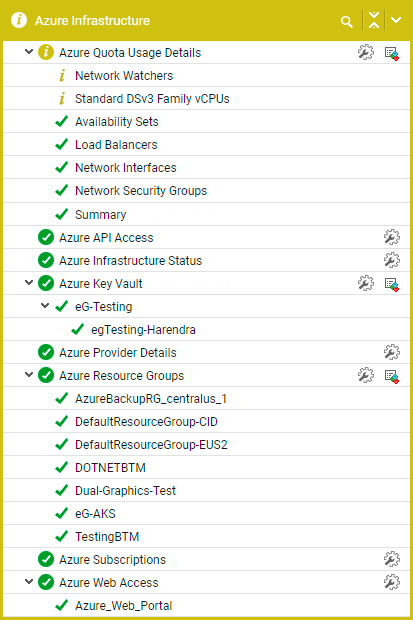Collapse the Azure Key Vault node
The height and width of the screenshot is (620, 413).
coord(29,283)
